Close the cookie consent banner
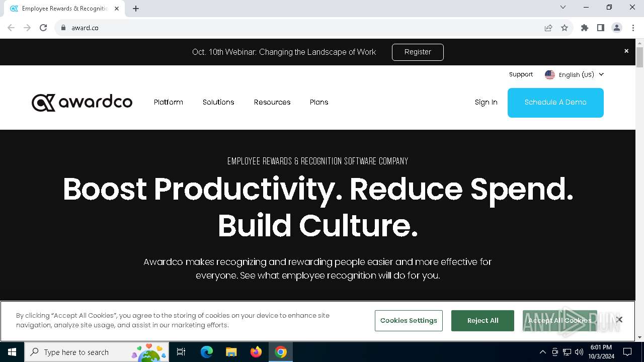 (619, 319)
